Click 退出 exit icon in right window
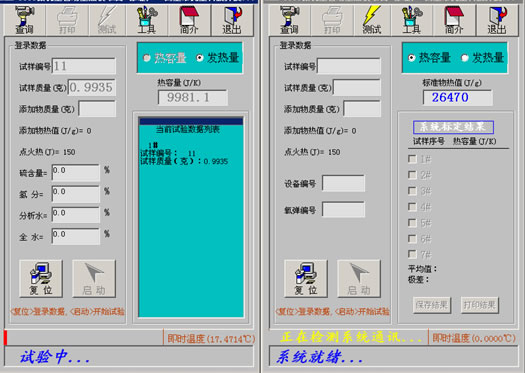The image size is (525, 373). (x=497, y=20)
